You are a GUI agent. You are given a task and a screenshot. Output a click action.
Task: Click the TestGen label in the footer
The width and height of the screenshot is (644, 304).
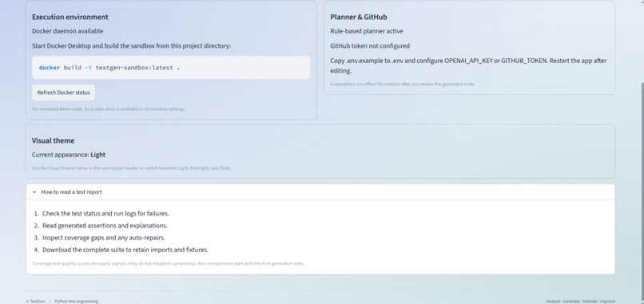pyautogui.click(x=38, y=301)
